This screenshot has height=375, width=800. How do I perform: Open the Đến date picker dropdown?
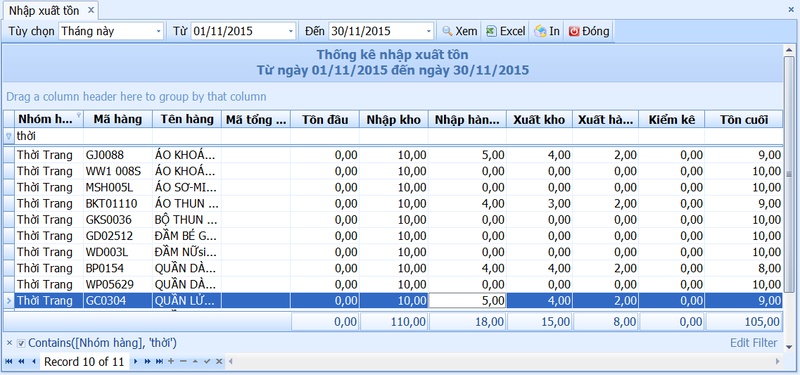(x=429, y=31)
